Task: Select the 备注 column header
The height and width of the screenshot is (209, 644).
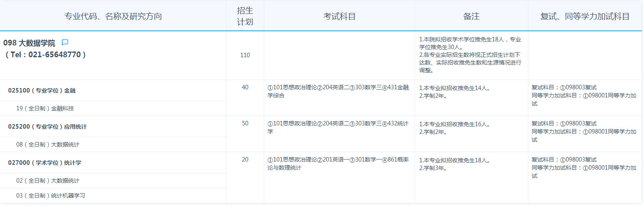Action: click(471, 16)
